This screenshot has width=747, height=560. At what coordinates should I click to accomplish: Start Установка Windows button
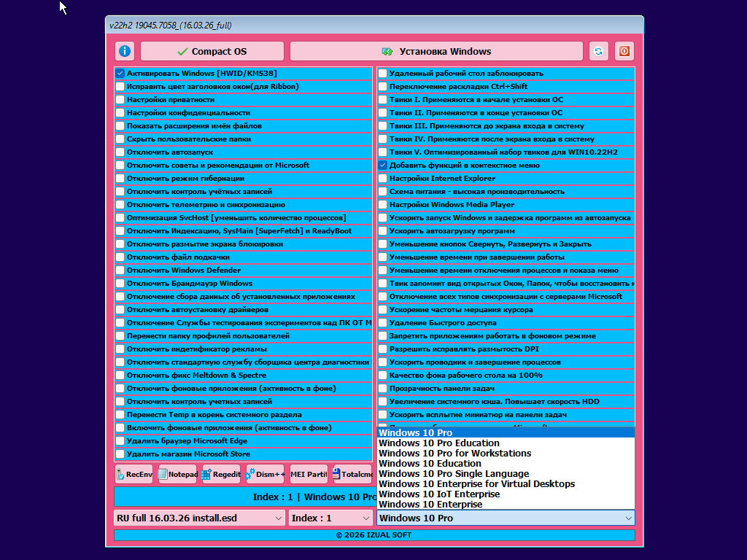pos(436,51)
